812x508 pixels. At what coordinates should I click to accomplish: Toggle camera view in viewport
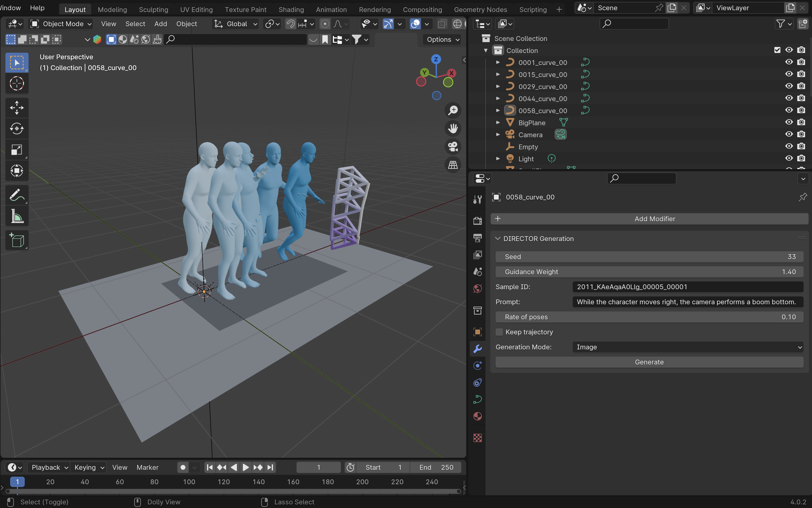click(453, 147)
